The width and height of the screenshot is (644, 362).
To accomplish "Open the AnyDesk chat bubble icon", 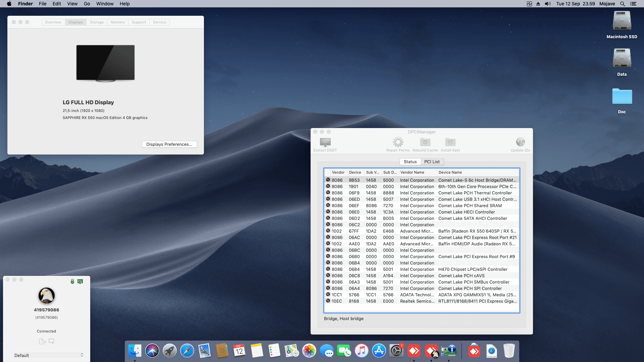I will tap(51, 341).
